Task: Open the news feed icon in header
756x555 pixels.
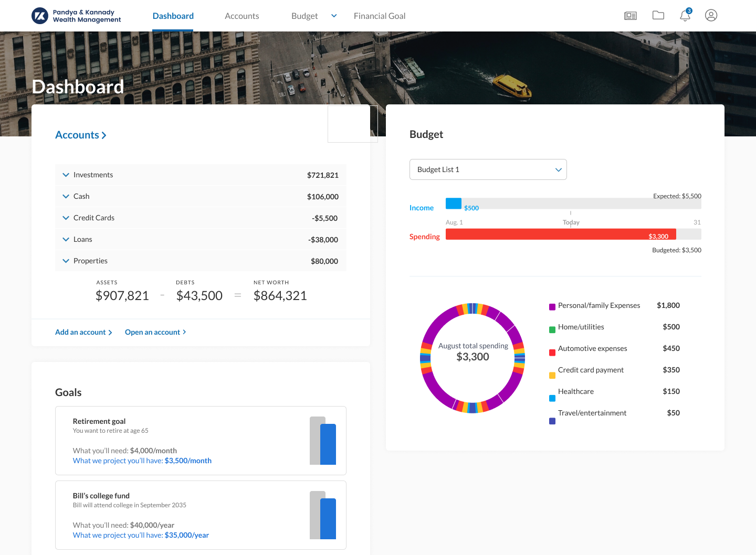Action: click(631, 16)
